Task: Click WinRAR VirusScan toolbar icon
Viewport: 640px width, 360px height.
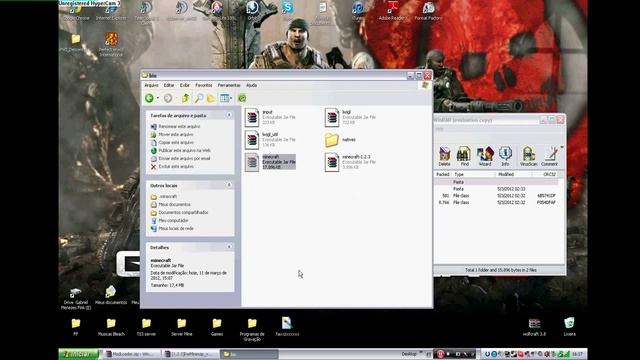Action: [528, 156]
